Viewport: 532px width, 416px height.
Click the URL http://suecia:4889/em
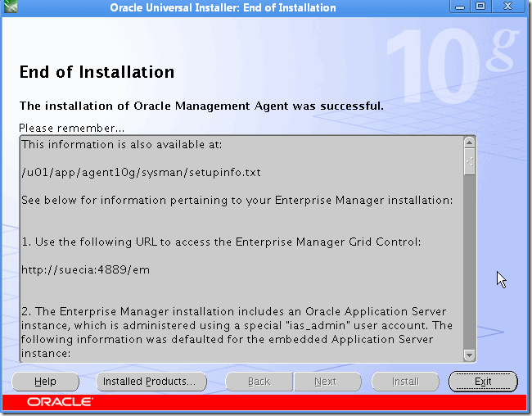(85, 270)
